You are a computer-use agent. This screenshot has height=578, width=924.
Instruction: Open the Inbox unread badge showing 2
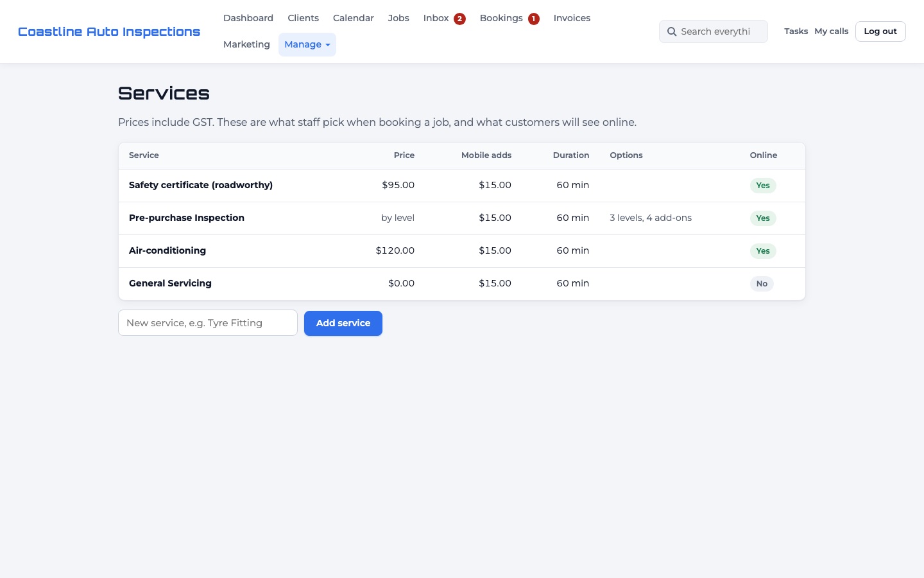tap(459, 19)
